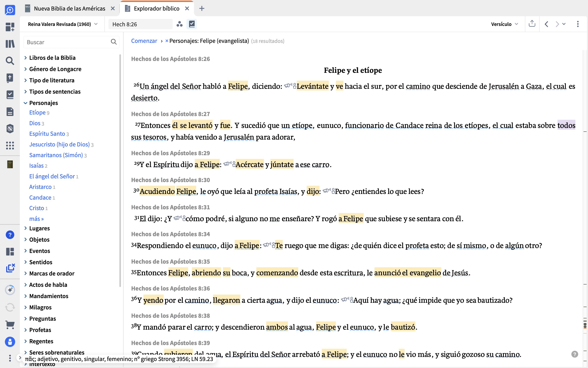The height and width of the screenshot is (368, 588).
Task: Click the 'más »' link under Personajes
Action: click(36, 219)
